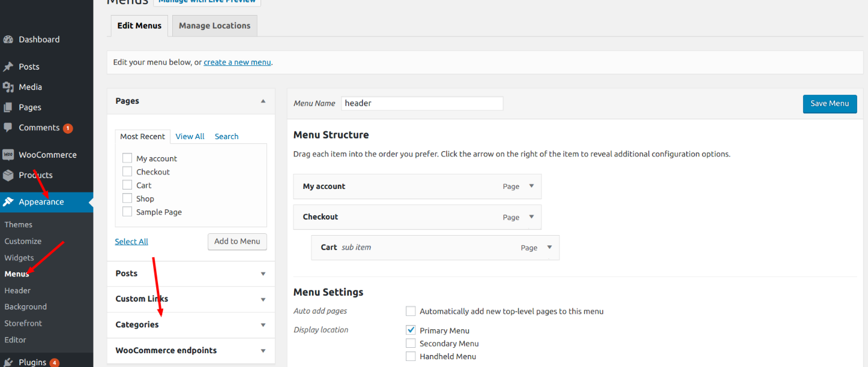The width and height of the screenshot is (868, 367).
Task: Uncheck the Primary Menu display location
Action: pyautogui.click(x=411, y=330)
